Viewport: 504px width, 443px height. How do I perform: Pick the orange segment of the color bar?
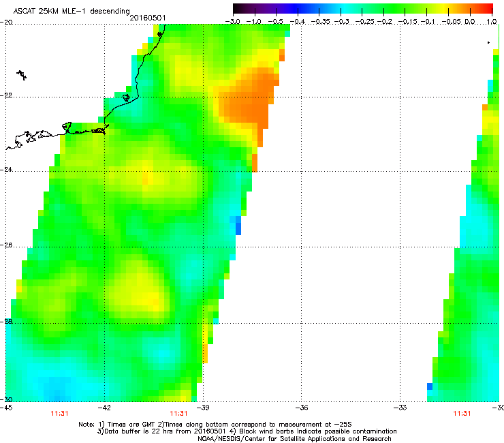tap(464, 8)
